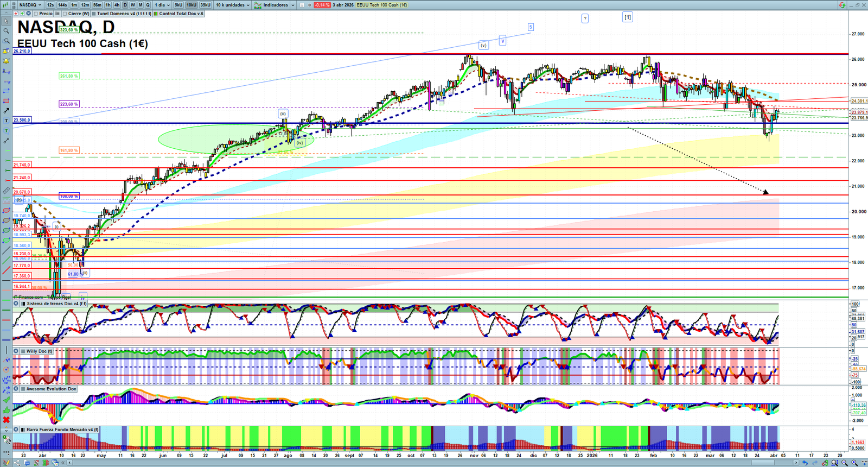Screen dimensions: 868x467
Task: Click the 161,80 % Fibonacci label
Action: (69, 150)
